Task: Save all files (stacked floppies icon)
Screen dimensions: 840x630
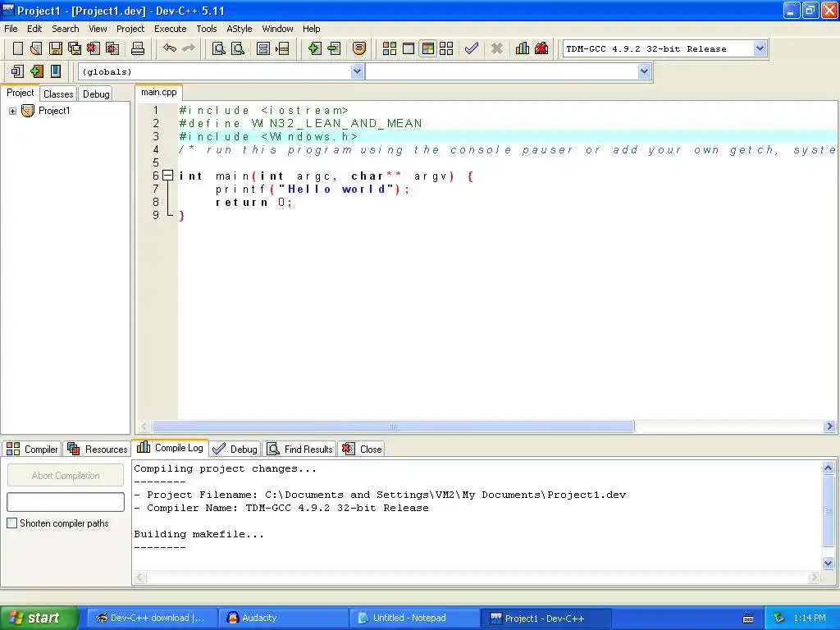Action: click(75, 48)
